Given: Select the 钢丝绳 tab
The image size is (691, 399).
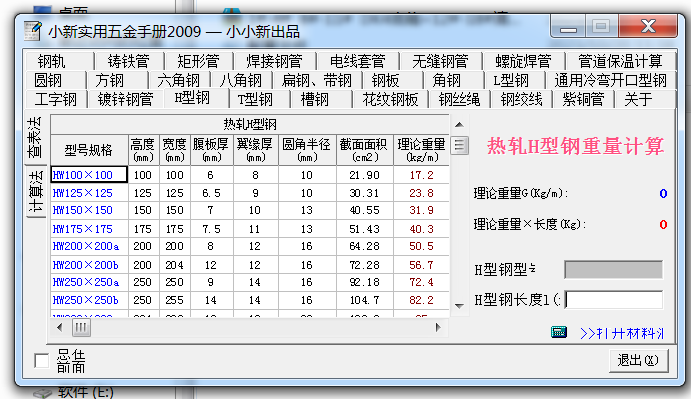Looking at the screenshot, I should click(459, 100).
